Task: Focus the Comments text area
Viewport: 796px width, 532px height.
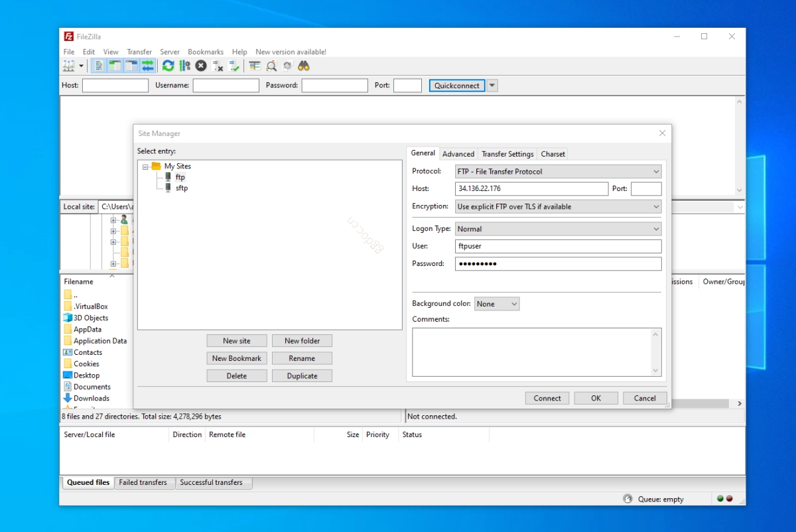Action: (x=537, y=352)
